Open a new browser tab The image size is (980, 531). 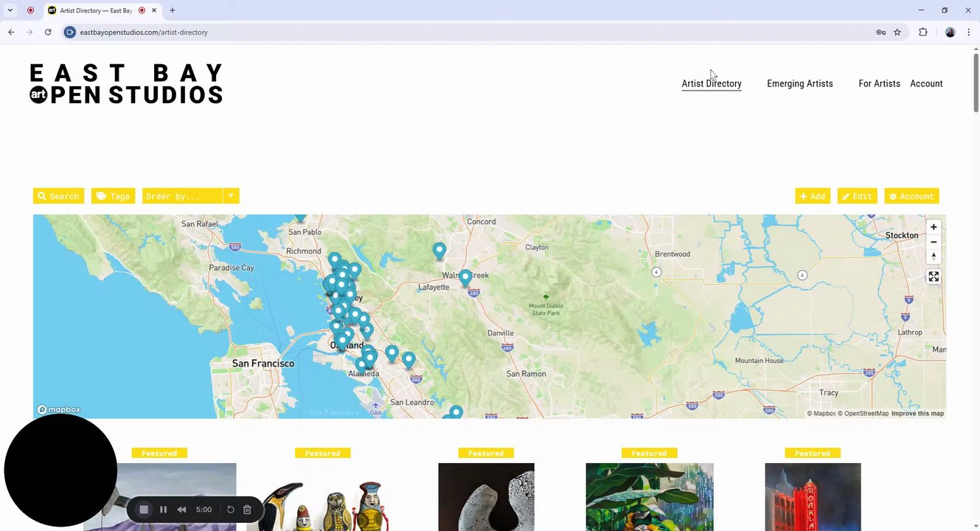point(173,10)
